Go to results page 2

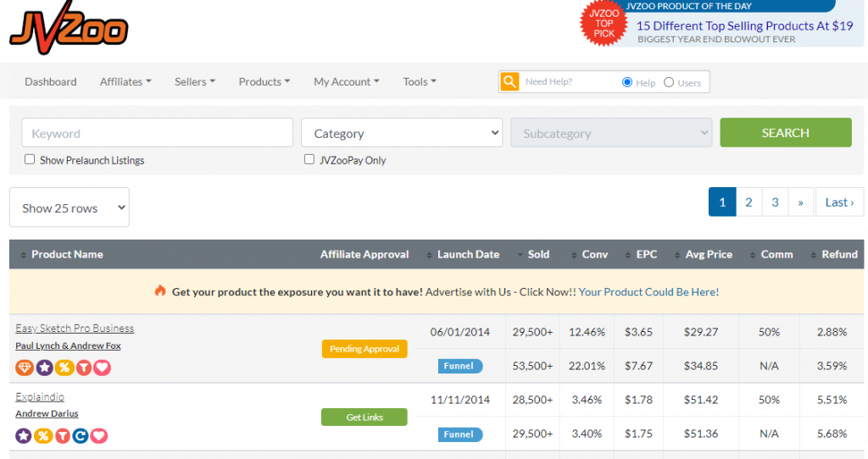(x=748, y=202)
